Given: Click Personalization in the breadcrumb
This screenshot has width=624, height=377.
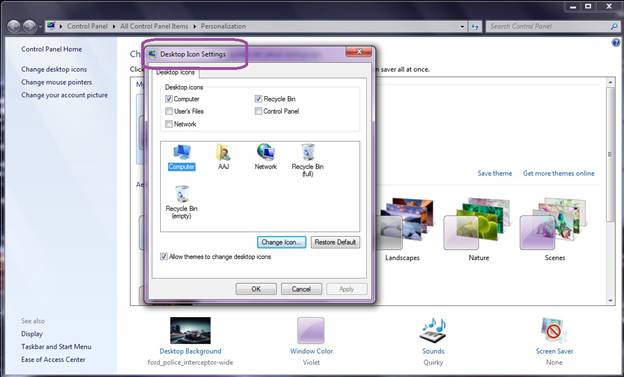Looking at the screenshot, I should pos(223,26).
